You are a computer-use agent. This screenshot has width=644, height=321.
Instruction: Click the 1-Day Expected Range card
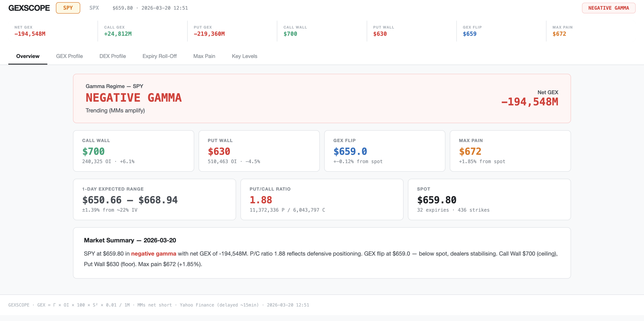click(x=154, y=199)
